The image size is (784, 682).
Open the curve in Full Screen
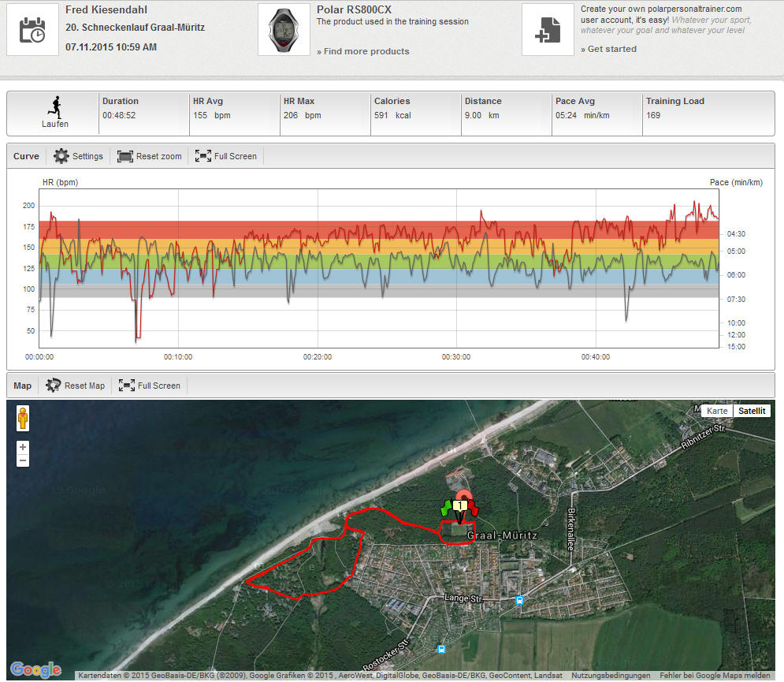(x=226, y=156)
